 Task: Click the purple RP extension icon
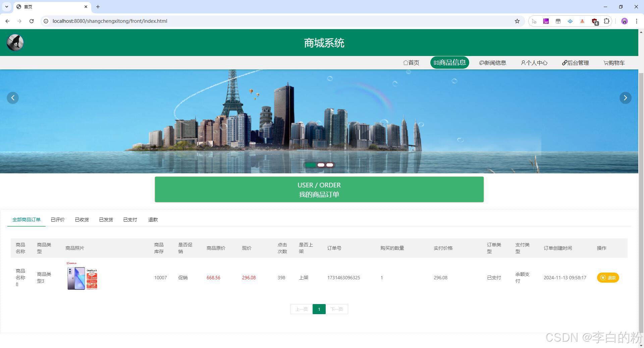(x=546, y=21)
